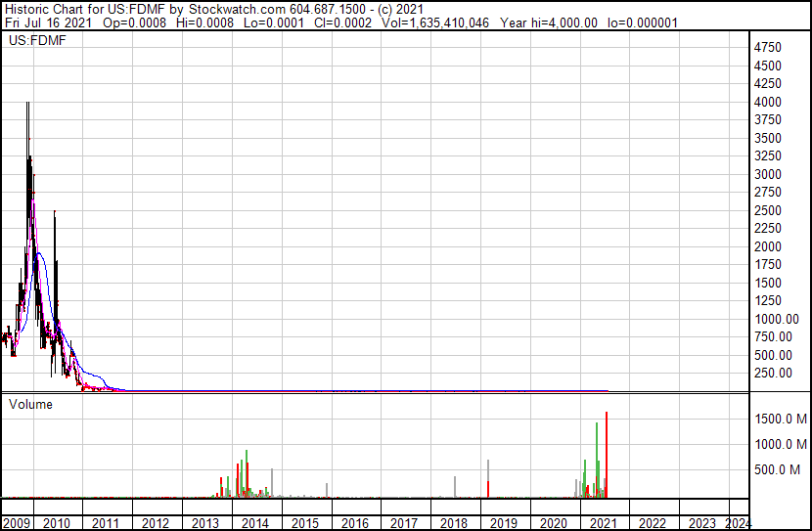Select the 2011 year label
The image size is (812, 531).
click(x=106, y=523)
